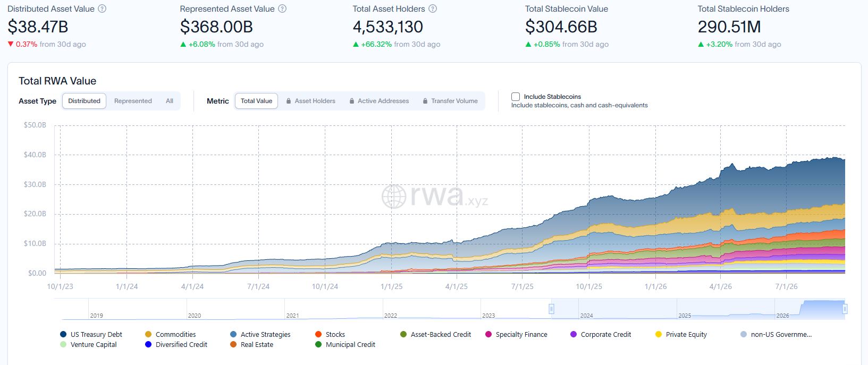Enable the Include Stablecoins checkbox
868x365 pixels.
516,97
